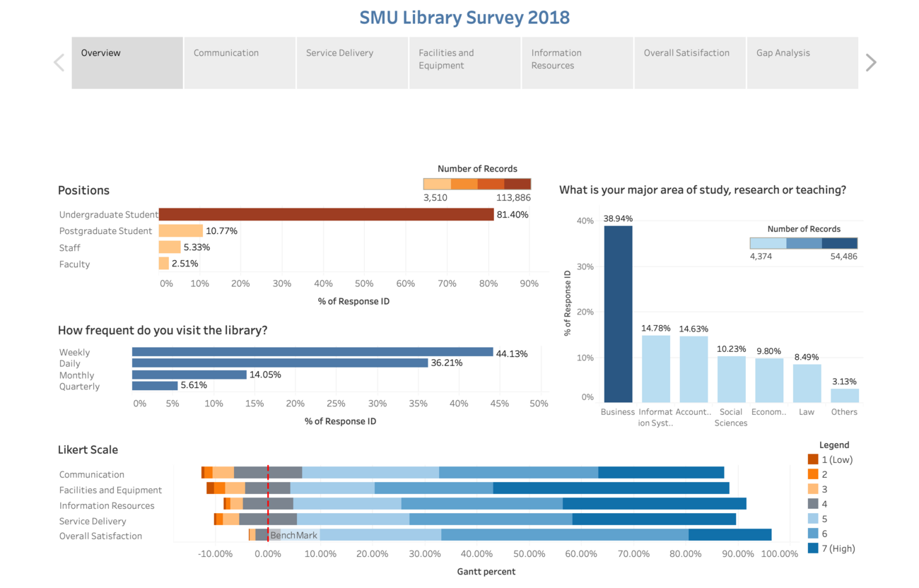
Task: Click the Weekly visit frequency bar
Action: [x=312, y=352]
